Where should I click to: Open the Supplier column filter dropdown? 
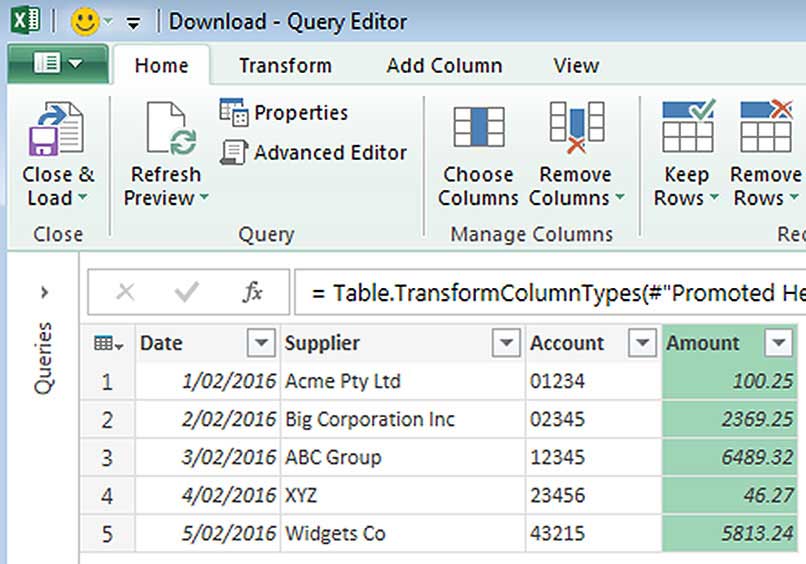pos(507,344)
